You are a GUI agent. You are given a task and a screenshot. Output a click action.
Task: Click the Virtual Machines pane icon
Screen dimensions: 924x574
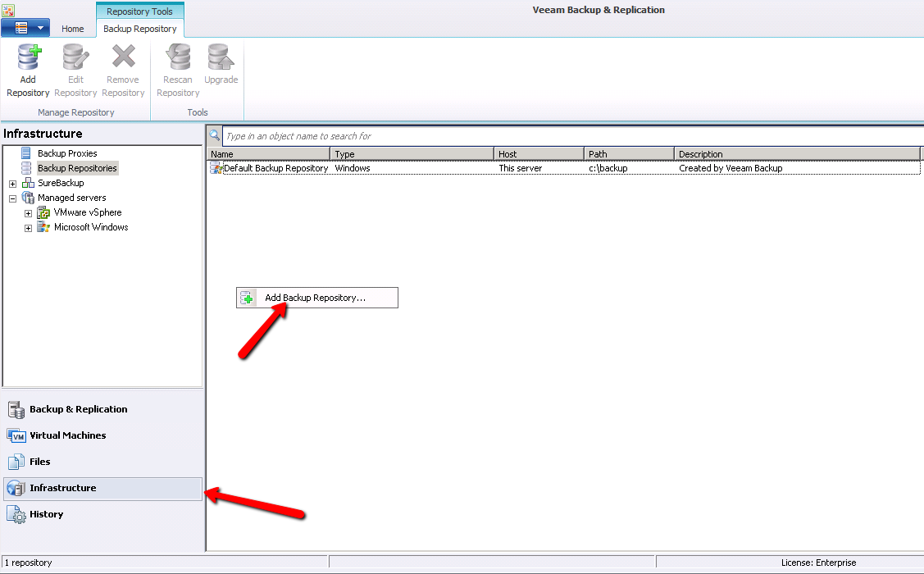(16, 435)
